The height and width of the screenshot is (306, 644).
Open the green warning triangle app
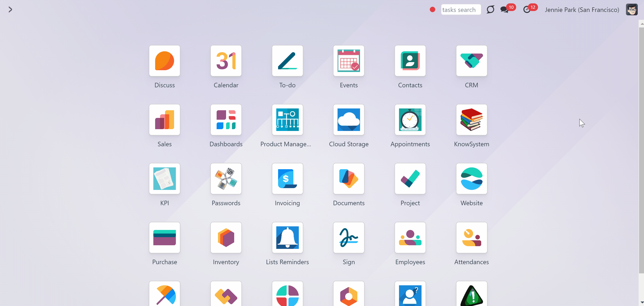[x=472, y=294]
